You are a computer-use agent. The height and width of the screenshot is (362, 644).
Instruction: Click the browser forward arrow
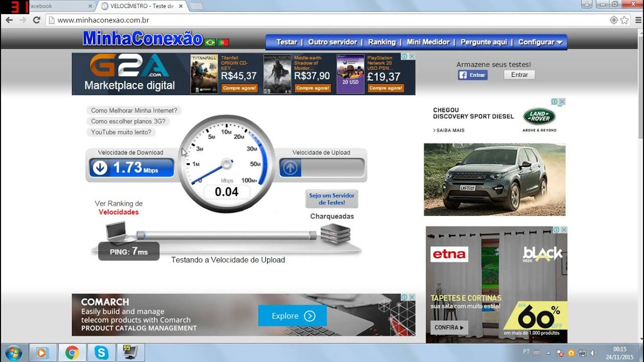pos(23,20)
